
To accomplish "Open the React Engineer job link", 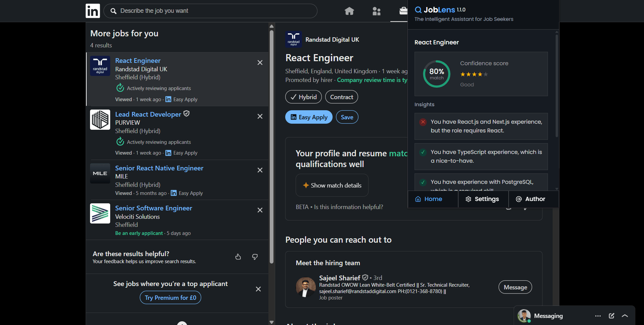I will click(138, 60).
